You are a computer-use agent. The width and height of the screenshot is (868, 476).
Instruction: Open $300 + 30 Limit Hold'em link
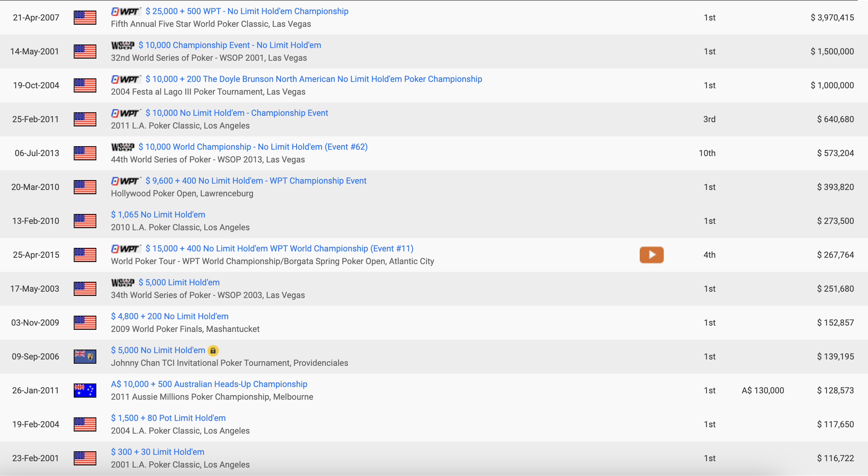point(158,452)
